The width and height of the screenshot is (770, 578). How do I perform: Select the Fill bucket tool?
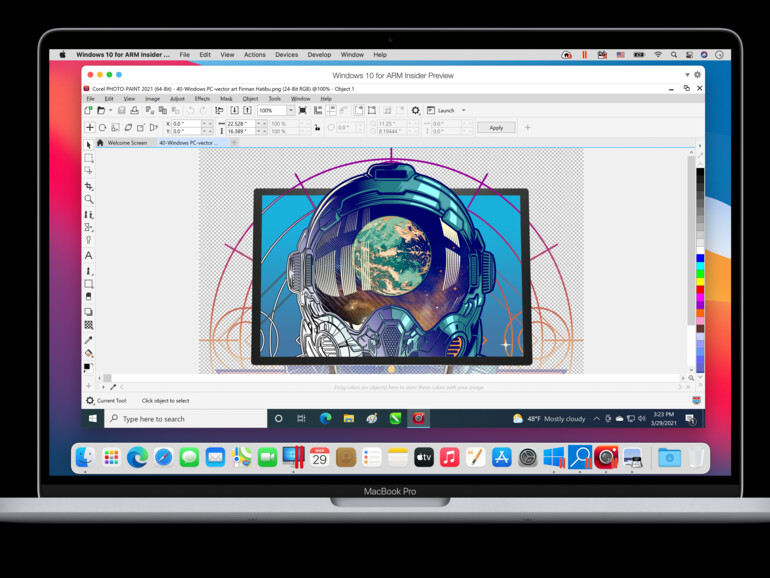pos(88,353)
